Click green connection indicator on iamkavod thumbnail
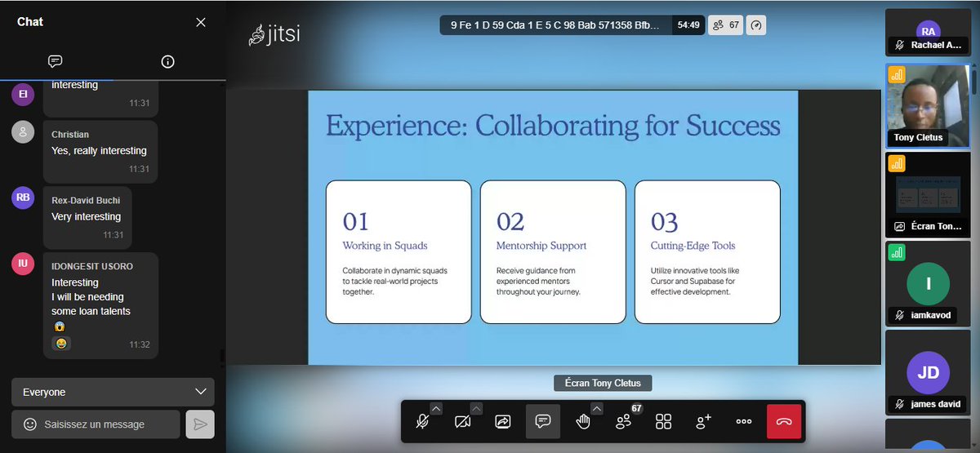This screenshot has width=980, height=453. (898, 252)
